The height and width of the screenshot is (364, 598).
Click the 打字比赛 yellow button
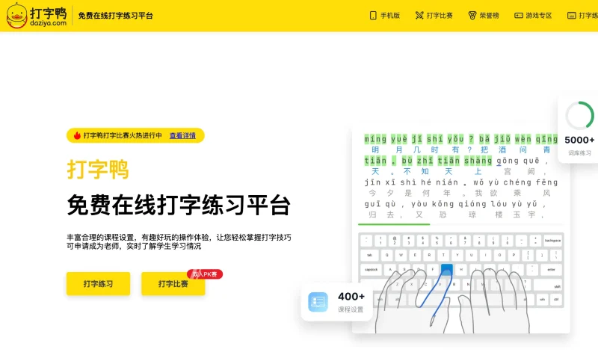coord(173,283)
